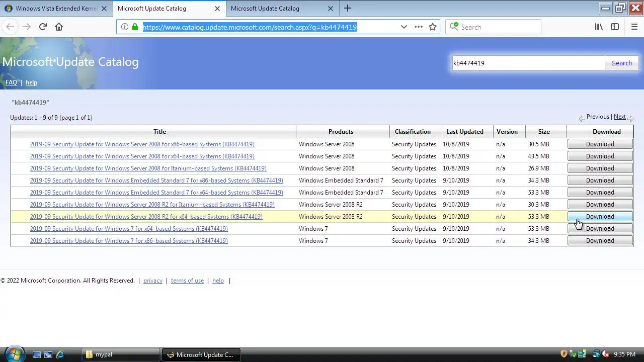Screen dimensions: 644x362
Task: Download the Windows 7 x86 update
Action: coord(600,241)
